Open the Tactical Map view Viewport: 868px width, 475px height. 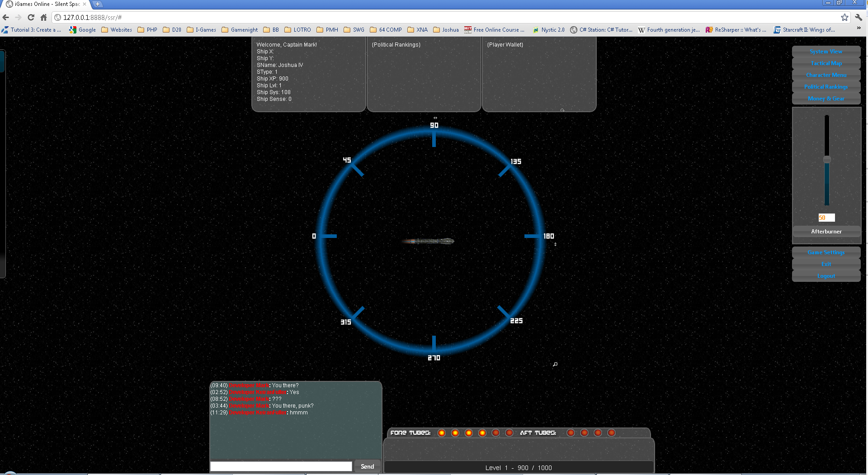(x=826, y=63)
